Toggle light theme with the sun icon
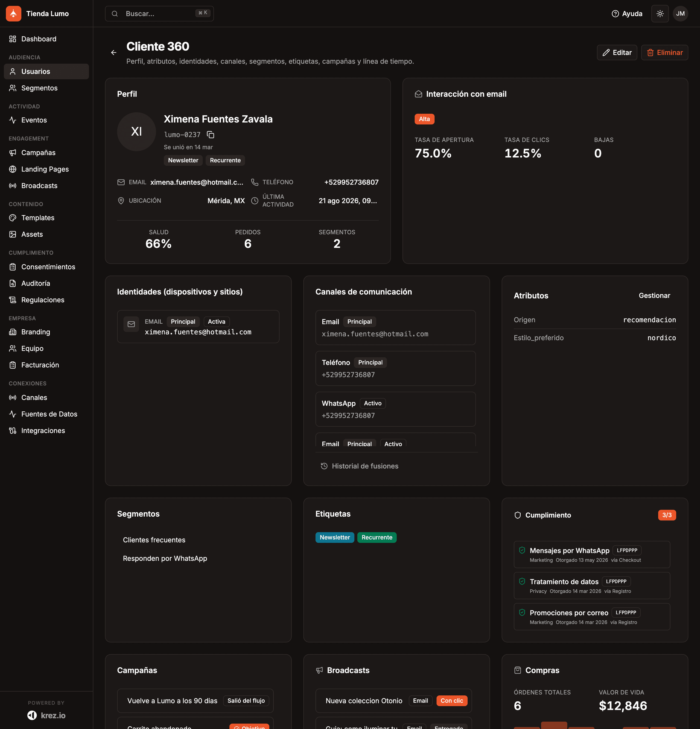Image resolution: width=700 pixels, height=729 pixels. point(660,14)
